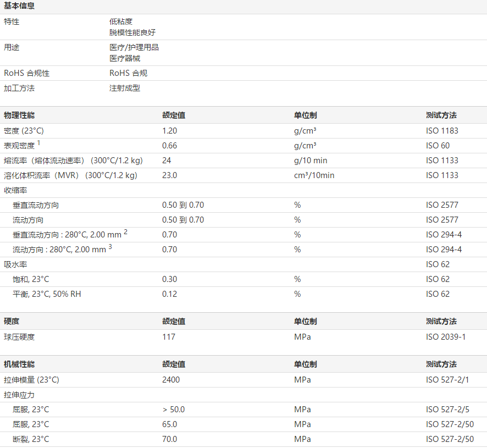Image resolution: width=487 pixels, height=448 pixels.
Task: Select the 球压硬度 row label
Action: pos(19,336)
